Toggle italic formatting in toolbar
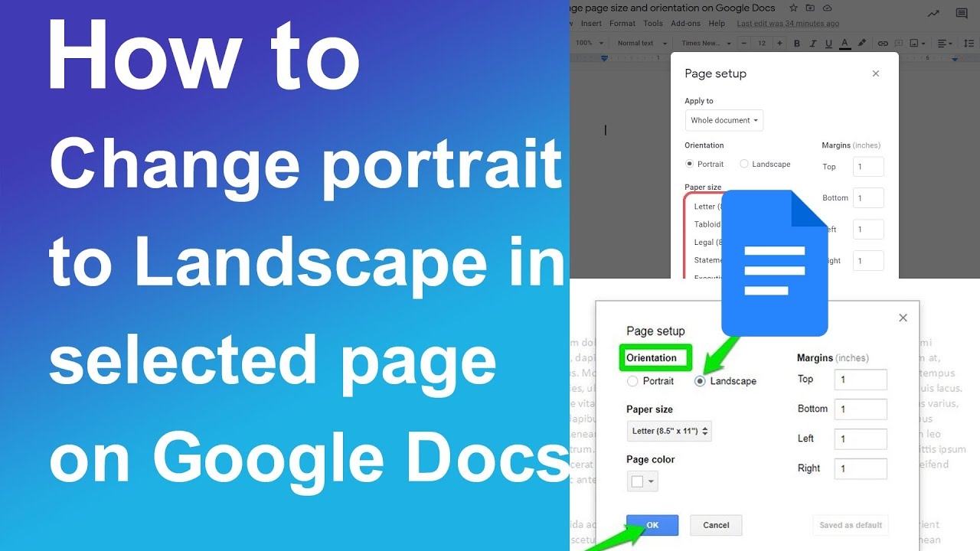The width and height of the screenshot is (980, 551). 812,44
